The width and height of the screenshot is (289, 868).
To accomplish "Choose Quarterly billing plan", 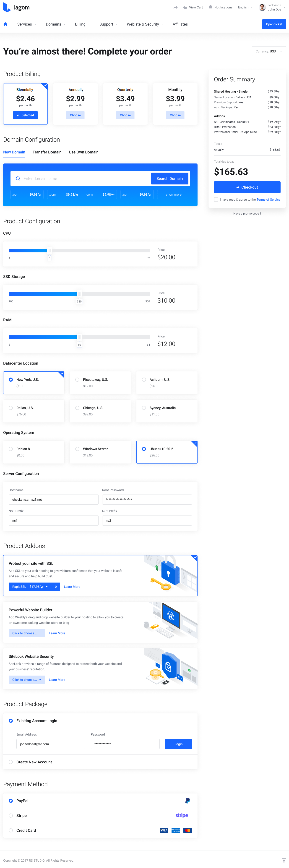I will tap(125, 115).
